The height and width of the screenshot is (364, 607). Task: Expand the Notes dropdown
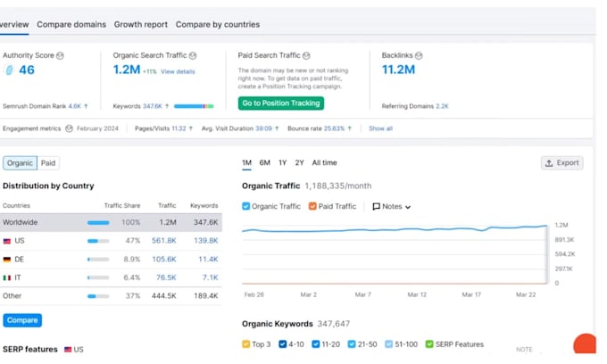pyautogui.click(x=391, y=207)
